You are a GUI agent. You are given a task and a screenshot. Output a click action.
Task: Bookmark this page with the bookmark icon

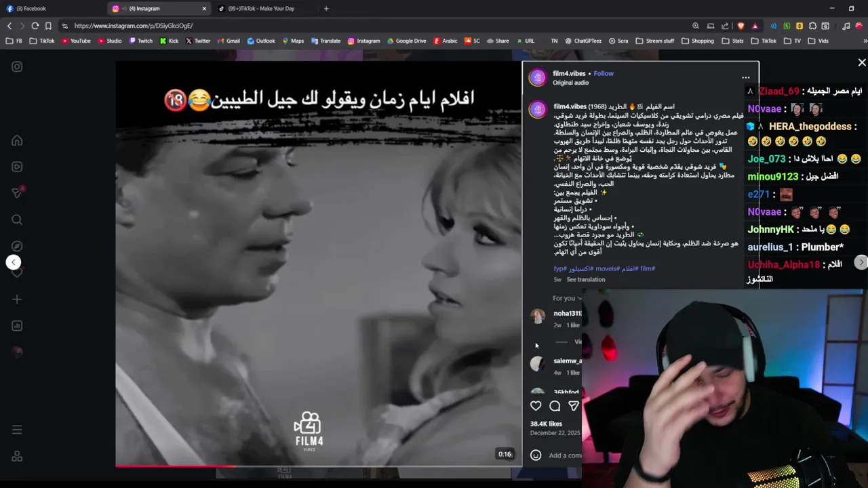tap(48, 26)
